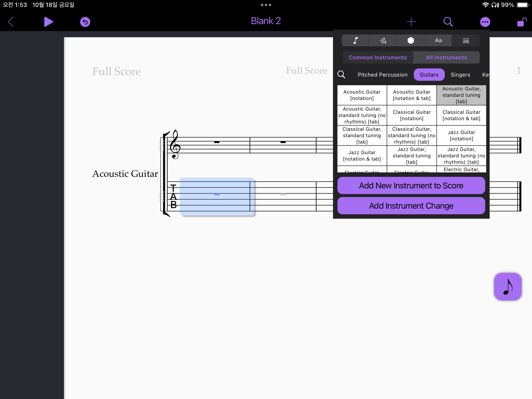Open the plus add menu
This screenshot has height=399, width=532.
[x=411, y=22]
